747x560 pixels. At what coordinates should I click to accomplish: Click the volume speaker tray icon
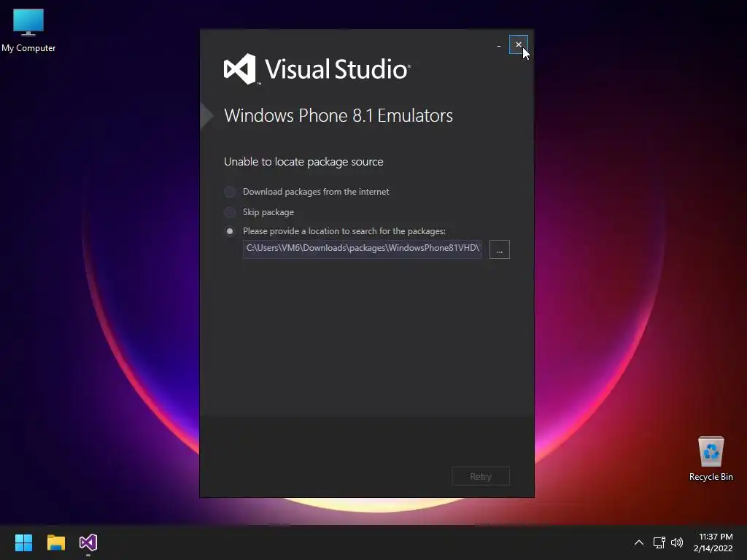point(676,542)
